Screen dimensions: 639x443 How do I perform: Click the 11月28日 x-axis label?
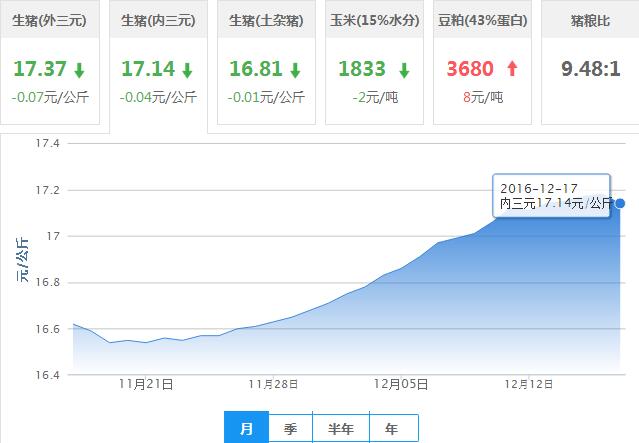pyautogui.click(x=273, y=384)
